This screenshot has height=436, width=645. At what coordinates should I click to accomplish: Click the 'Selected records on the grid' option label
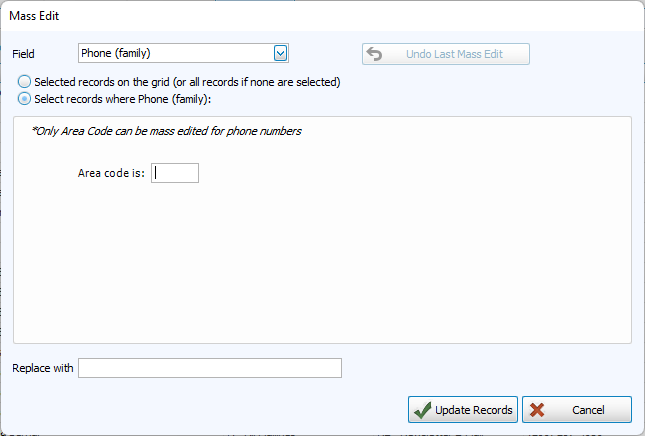(x=187, y=82)
